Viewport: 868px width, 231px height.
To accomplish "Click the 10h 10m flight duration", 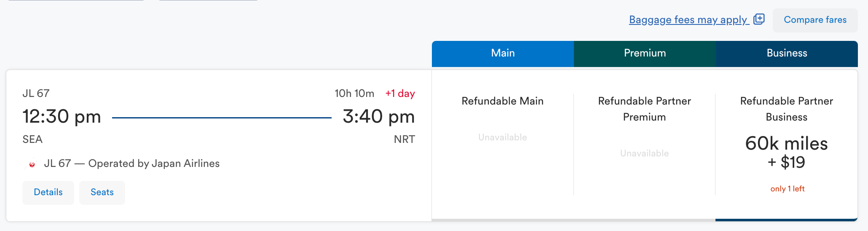I will (354, 94).
